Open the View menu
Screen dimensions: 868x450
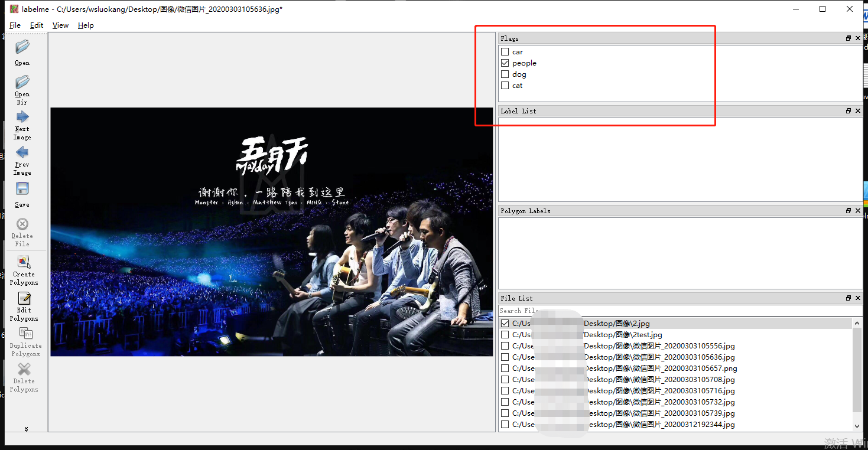(x=60, y=25)
